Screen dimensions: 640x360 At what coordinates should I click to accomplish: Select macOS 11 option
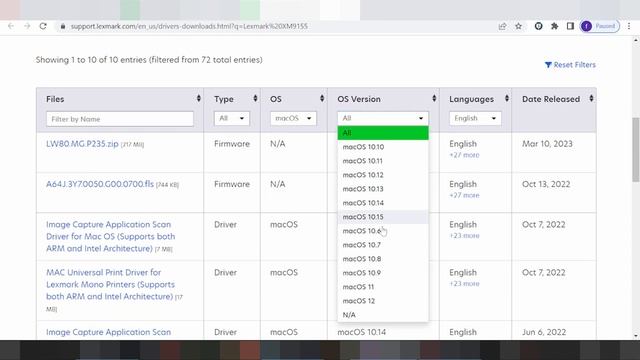coord(383,287)
